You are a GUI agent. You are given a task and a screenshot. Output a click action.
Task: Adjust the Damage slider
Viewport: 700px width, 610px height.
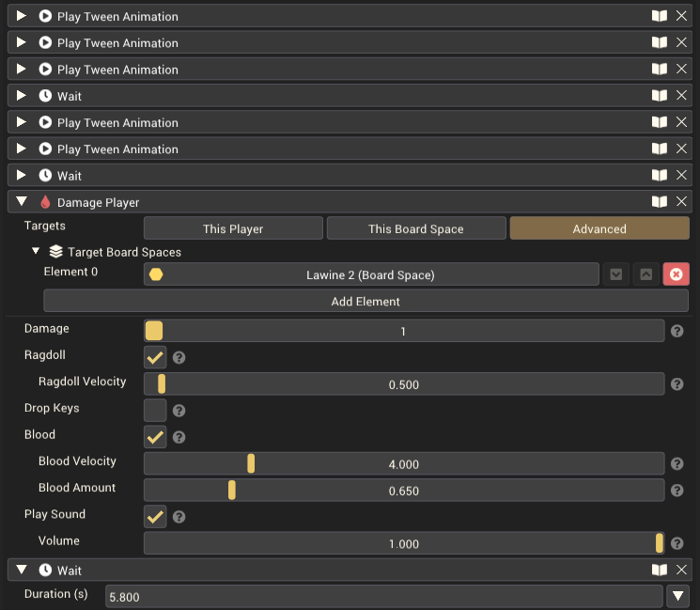pyautogui.click(x=404, y=331)
